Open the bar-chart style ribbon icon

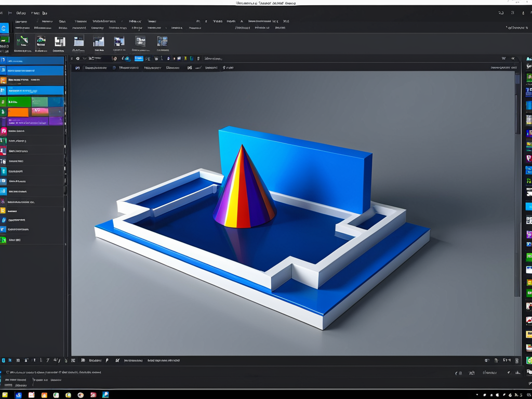(98, 42)
